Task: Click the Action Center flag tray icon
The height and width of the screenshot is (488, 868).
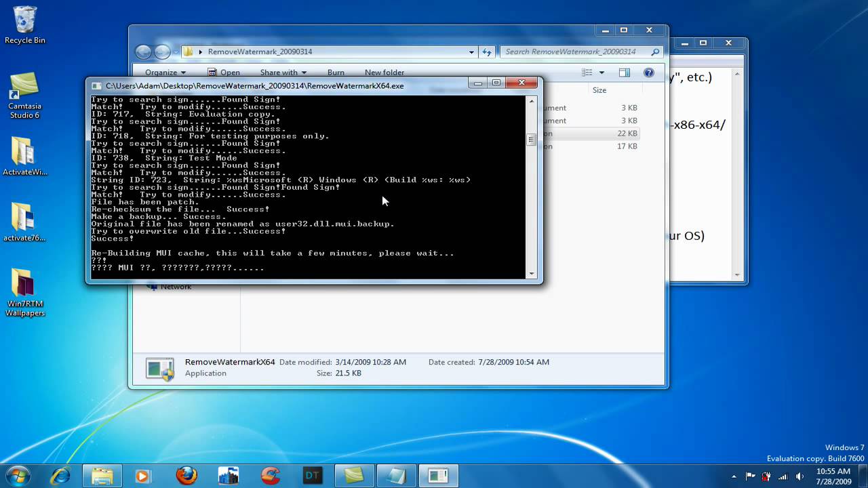Action: tap(751, 476)
